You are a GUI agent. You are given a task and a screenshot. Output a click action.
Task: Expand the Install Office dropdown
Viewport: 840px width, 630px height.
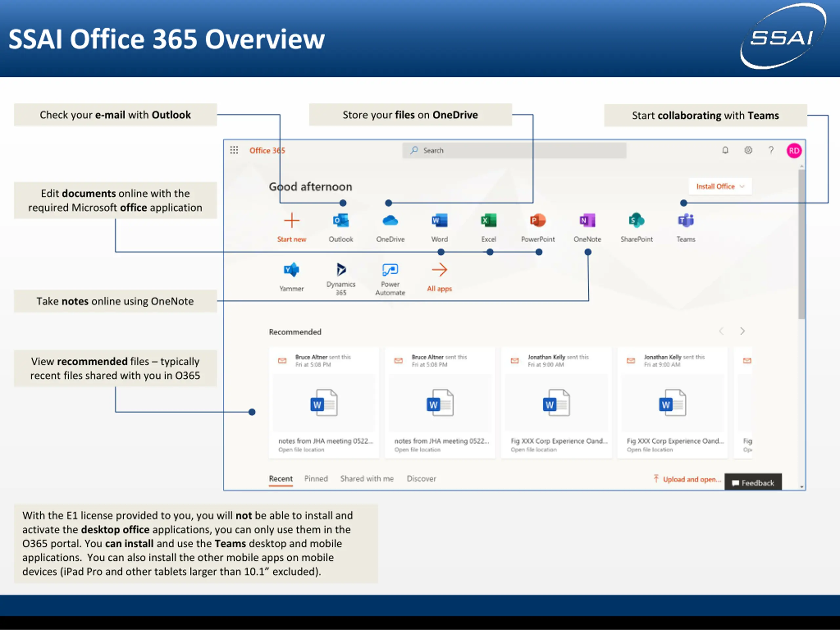point(720,186)
